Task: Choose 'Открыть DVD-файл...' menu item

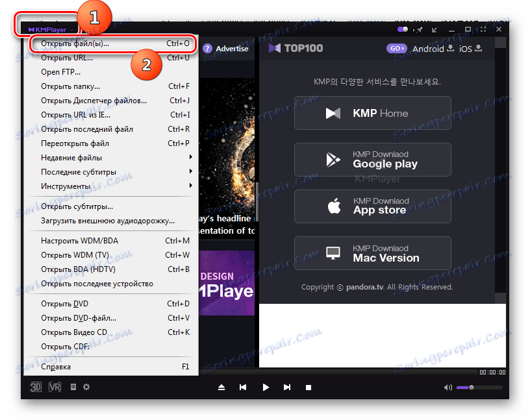Action: click(111, 318)
